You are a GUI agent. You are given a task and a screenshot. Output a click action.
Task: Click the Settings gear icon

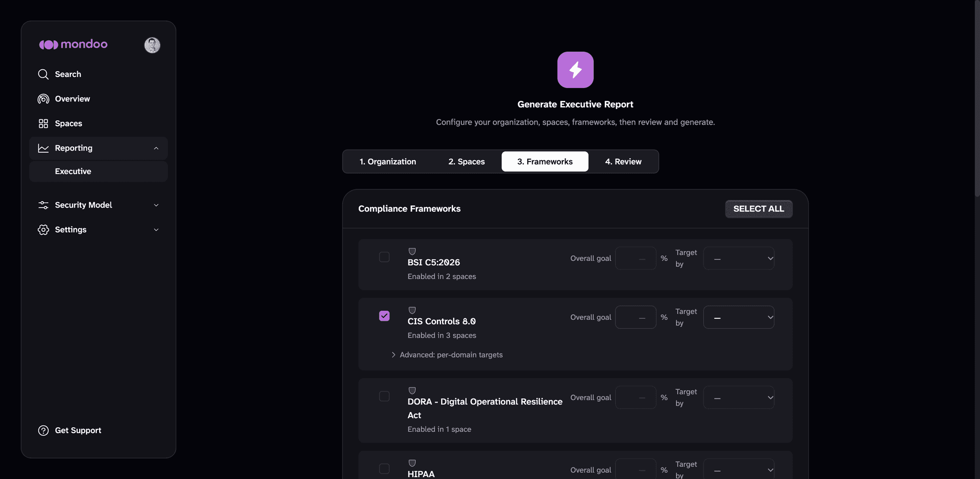pyautogui.click(x=43, y=230)
